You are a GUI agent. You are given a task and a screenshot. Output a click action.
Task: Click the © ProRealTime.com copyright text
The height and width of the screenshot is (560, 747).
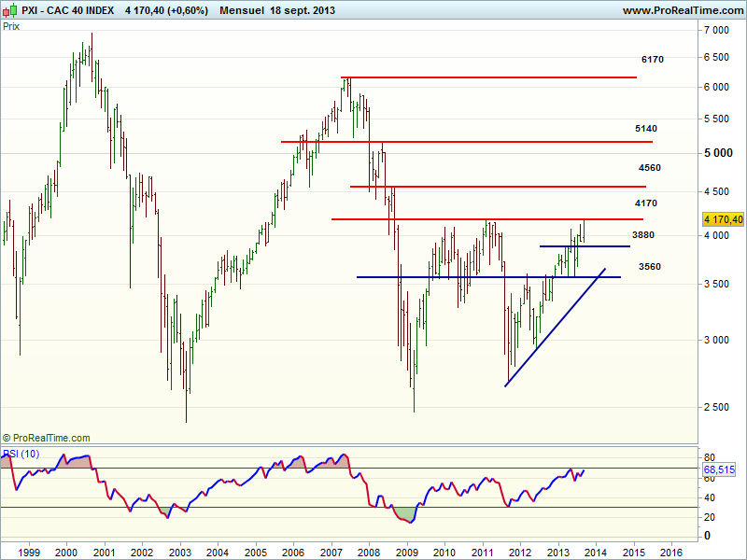(47, 438)
